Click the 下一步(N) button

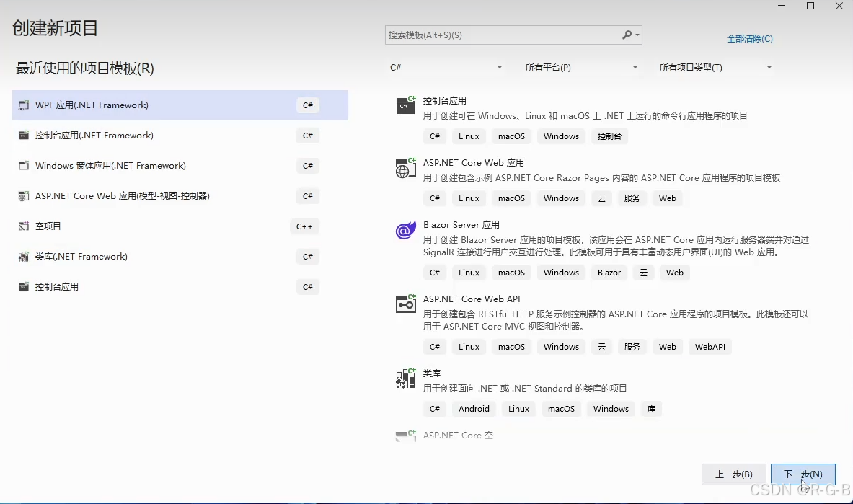click(x=803, y=474)
